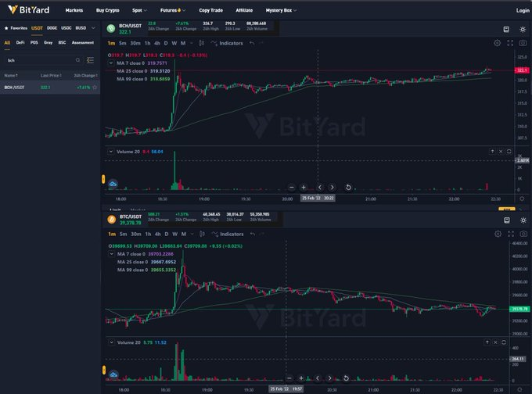Expand the Futures dropdown menu
This screenshot has height=394, width=532.
tap(173, 10)
